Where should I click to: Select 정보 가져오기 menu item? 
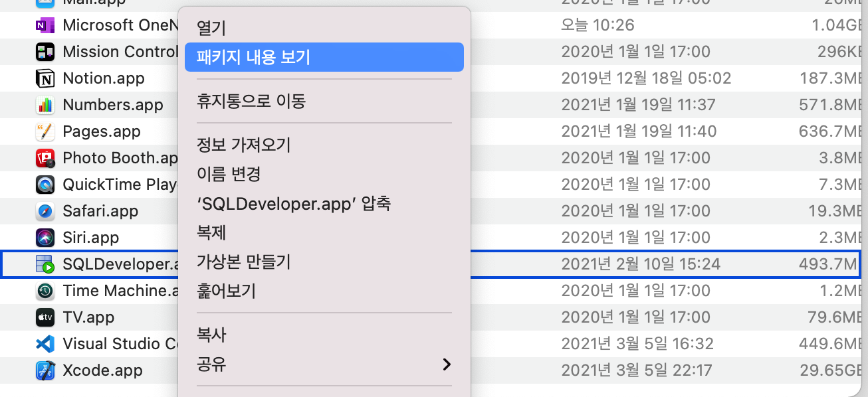[x=324, y=145]
